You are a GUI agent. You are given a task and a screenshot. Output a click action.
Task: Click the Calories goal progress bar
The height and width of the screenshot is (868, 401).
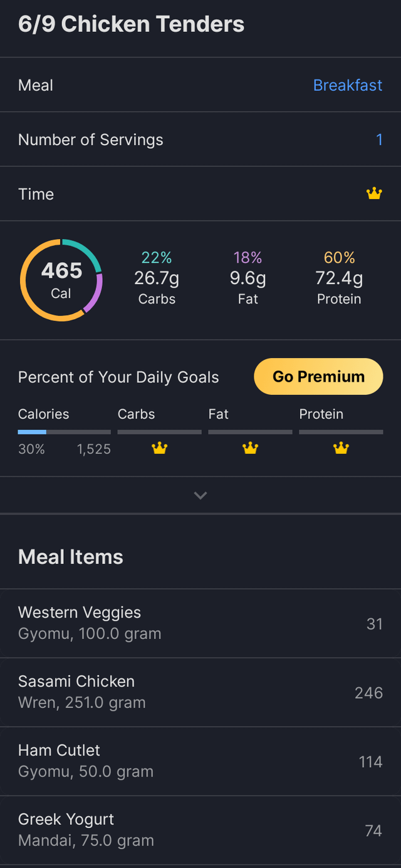click(64, 432)
